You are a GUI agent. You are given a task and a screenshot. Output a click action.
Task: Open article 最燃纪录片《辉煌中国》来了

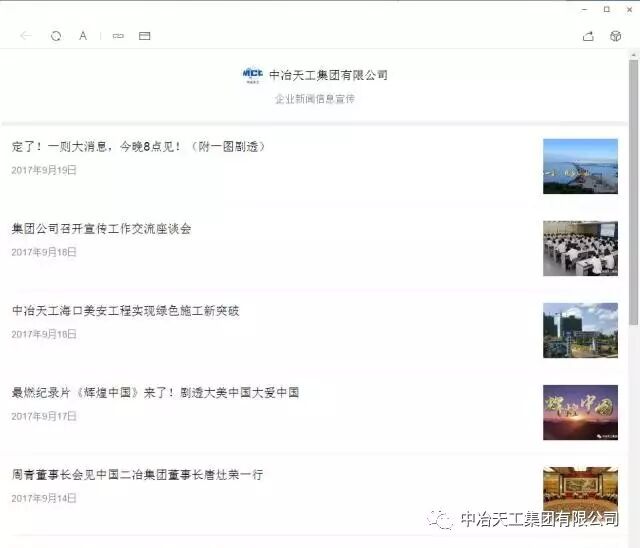pos(156,393)
